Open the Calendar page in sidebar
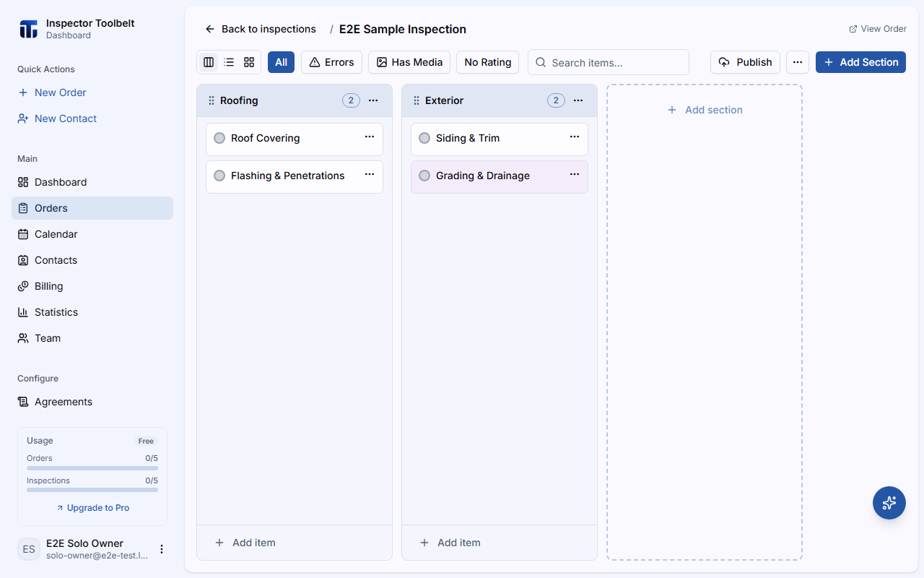 point(92,234)
